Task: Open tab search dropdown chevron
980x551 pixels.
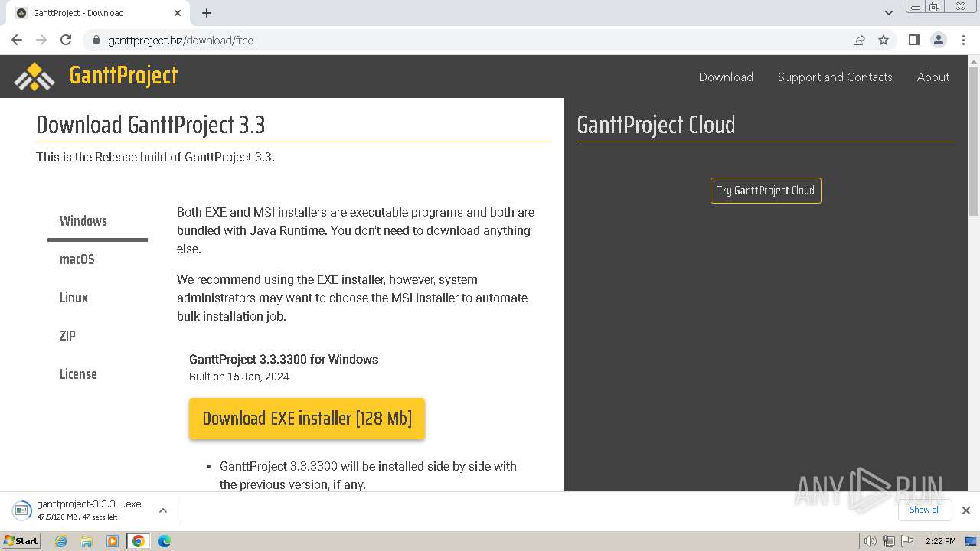Action: (888, 13)
